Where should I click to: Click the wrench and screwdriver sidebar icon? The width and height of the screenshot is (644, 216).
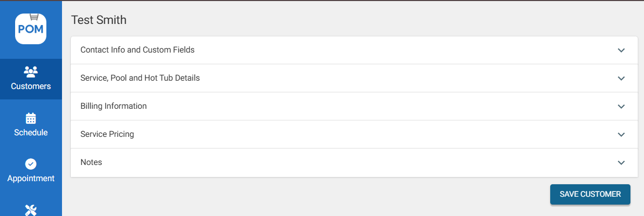pos(31,210)
